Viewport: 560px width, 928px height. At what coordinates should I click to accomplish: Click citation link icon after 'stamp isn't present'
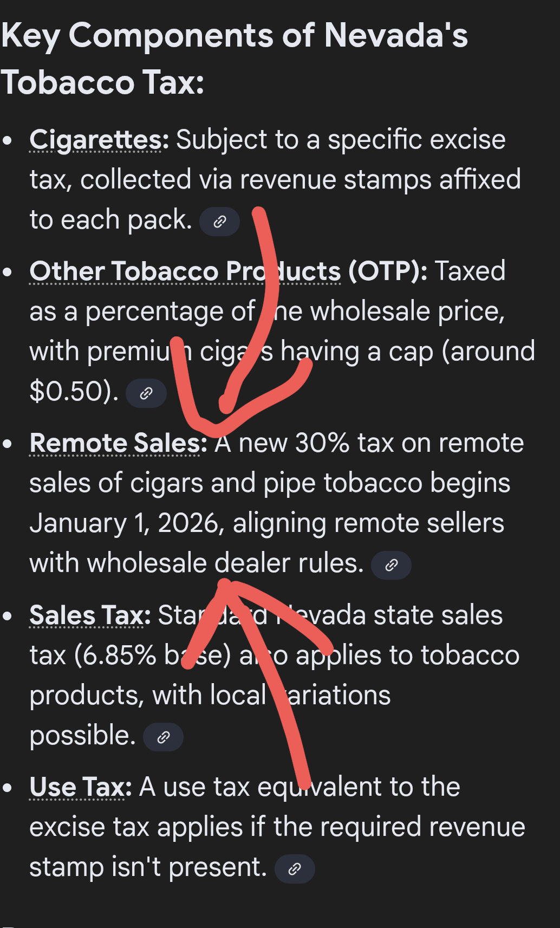point(295,869)
